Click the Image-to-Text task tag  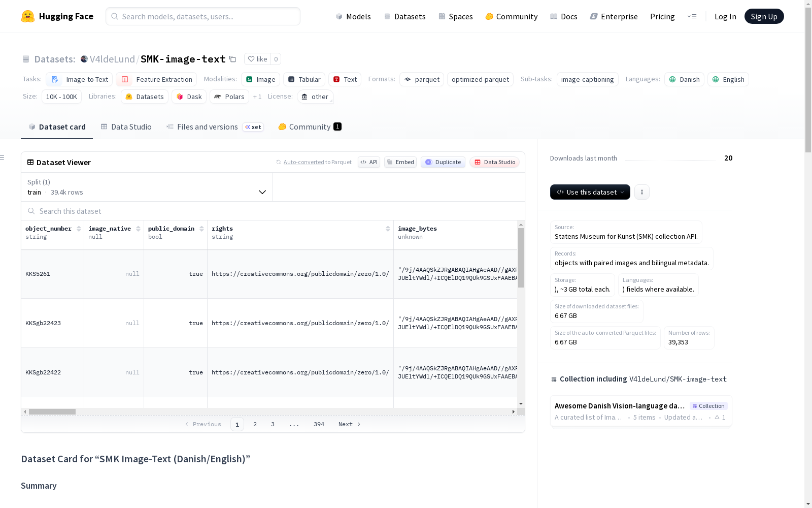click(x=79, y=79)
